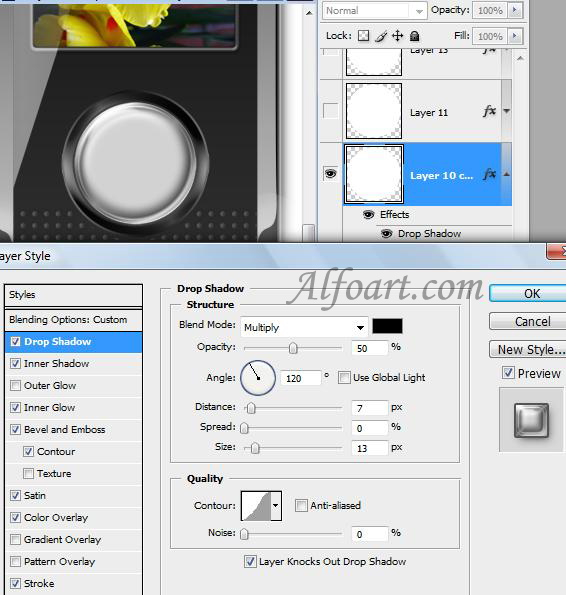Uncheck Layer Knocks Out Drop Shadow

click(x=250, y=562)
